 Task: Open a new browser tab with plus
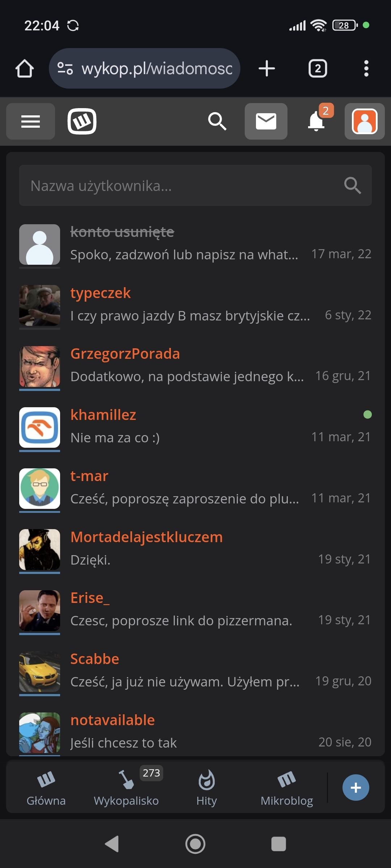click(x=267, y=68)
